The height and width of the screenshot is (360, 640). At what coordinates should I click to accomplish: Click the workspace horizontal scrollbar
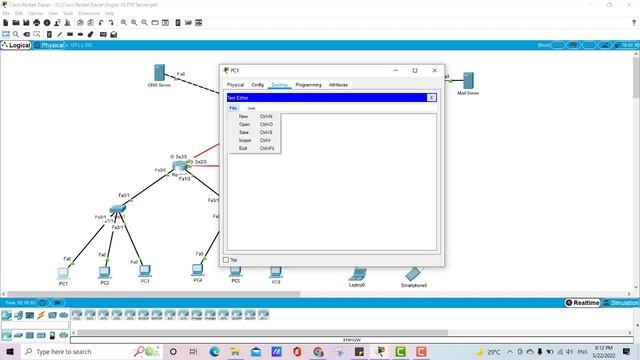click(x=154, y=294)
